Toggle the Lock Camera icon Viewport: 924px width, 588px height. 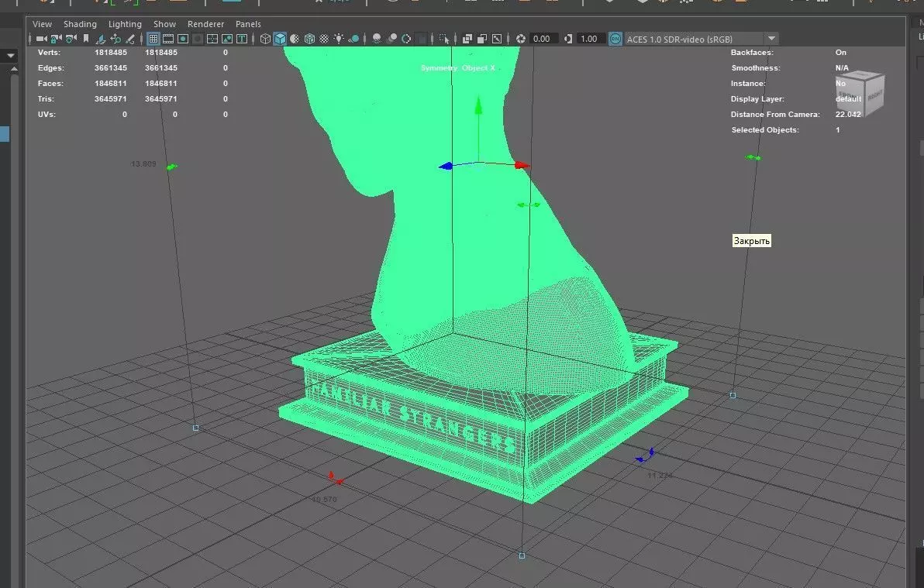point(56,39)
